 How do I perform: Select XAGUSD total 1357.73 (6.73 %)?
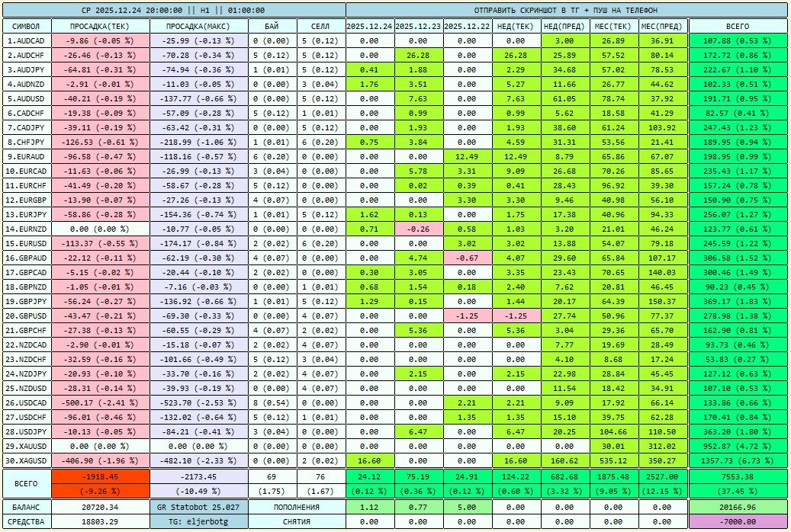pos(738,461)
